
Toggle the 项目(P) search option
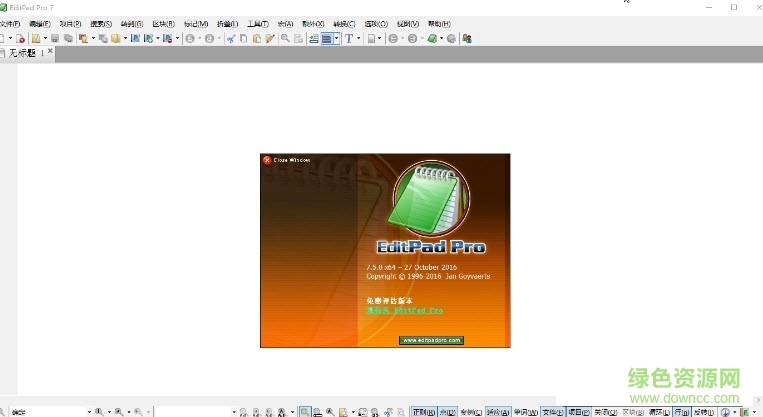578,411
